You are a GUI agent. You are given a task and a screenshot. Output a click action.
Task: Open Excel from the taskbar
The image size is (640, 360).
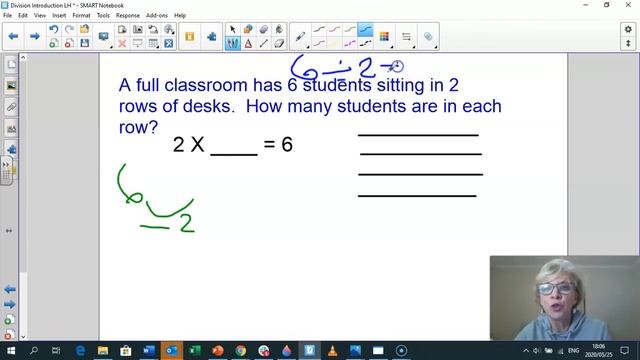pos(195,350)
